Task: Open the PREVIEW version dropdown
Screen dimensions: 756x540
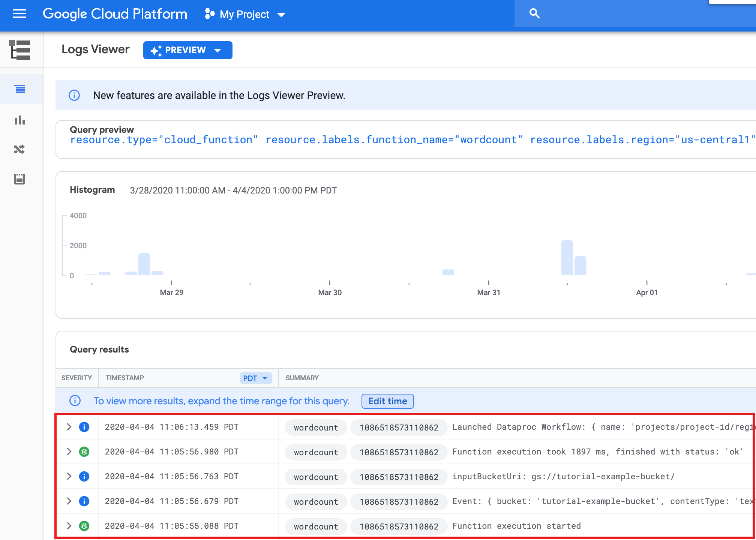Action: [187, 50]
